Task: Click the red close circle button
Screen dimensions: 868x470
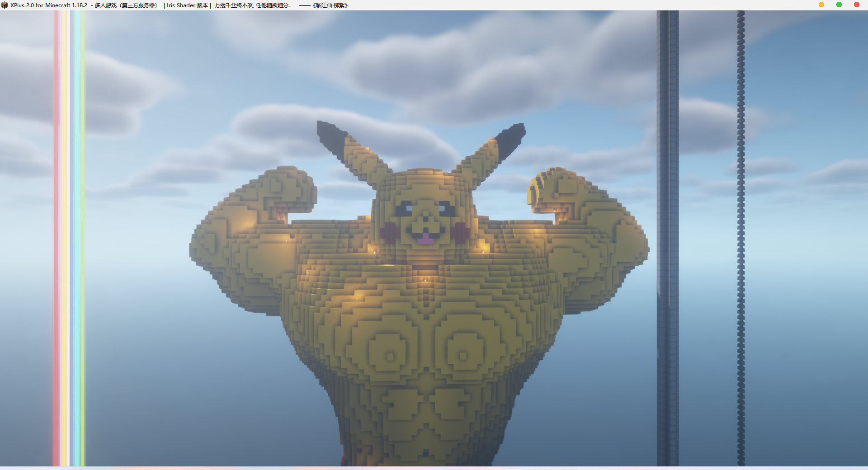Action: (x=857, y=5)
